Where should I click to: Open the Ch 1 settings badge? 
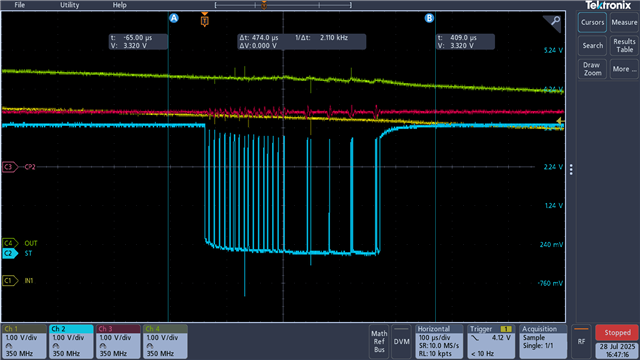(24, 342)
